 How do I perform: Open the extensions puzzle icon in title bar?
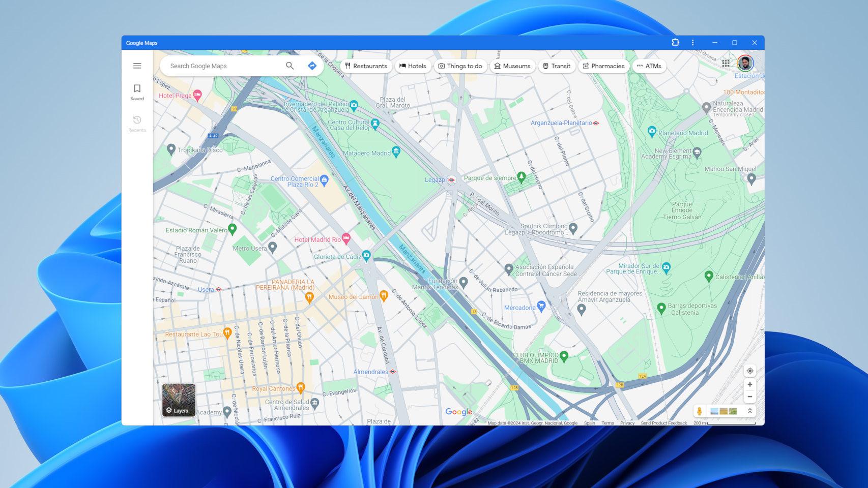tap(675, 43)
